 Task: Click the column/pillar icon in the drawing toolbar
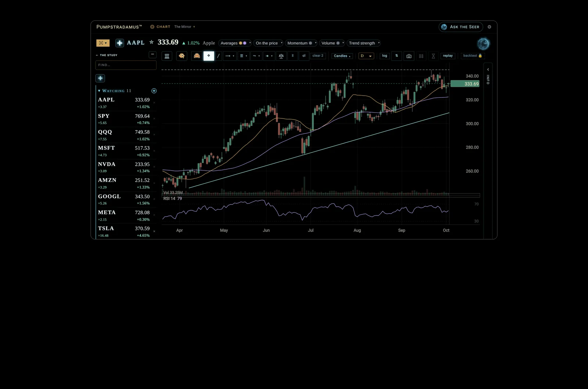(x=167, y=56)
